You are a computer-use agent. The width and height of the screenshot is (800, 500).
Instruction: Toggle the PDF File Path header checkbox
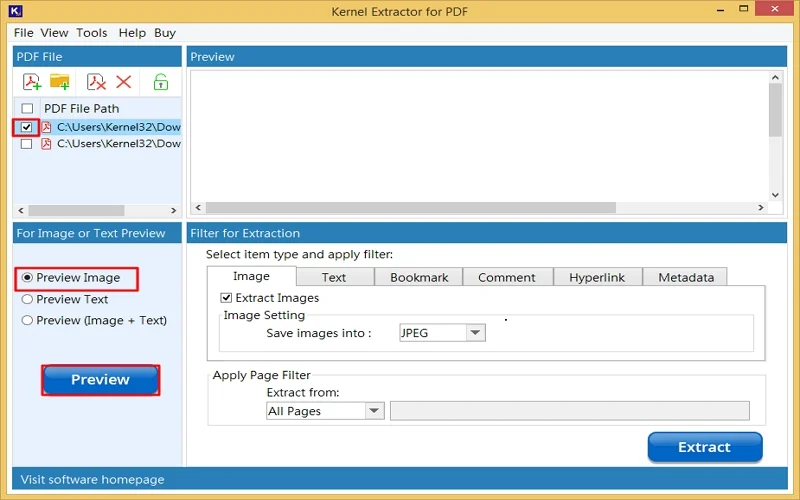coord(27,109)
